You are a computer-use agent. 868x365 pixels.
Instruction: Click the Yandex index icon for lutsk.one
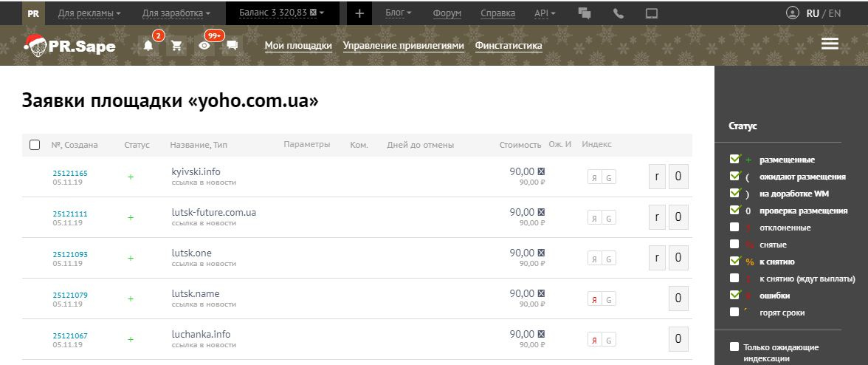point(595,259)
